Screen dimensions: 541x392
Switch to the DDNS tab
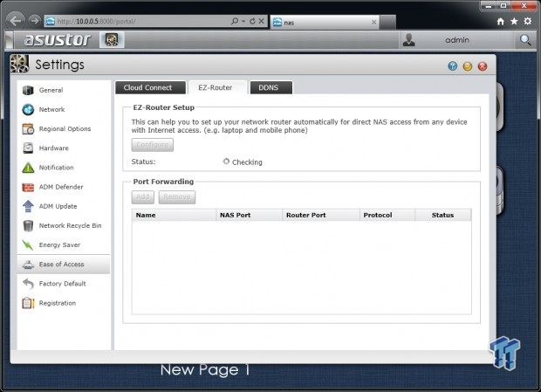(270, 87)
